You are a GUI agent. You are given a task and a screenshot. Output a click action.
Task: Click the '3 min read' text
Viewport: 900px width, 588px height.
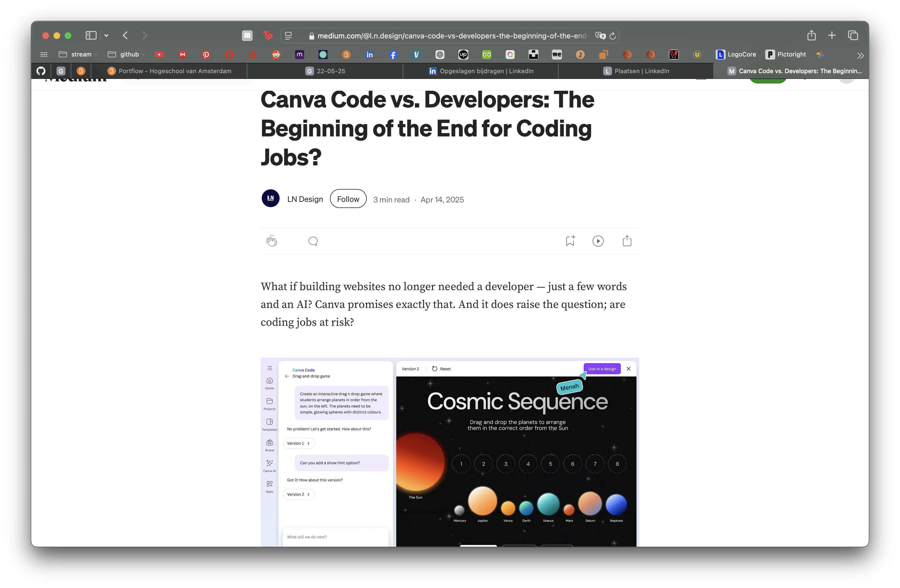coord(391,200)
